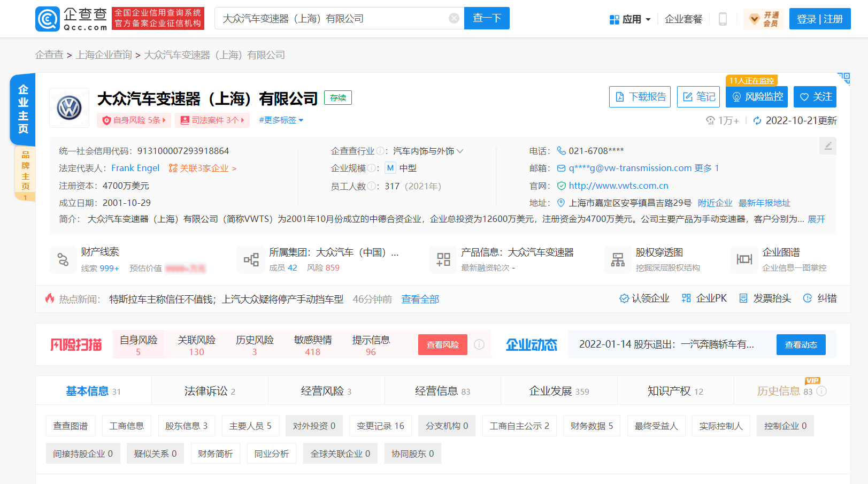Click the Qcc.com logo

coord(72,19)
